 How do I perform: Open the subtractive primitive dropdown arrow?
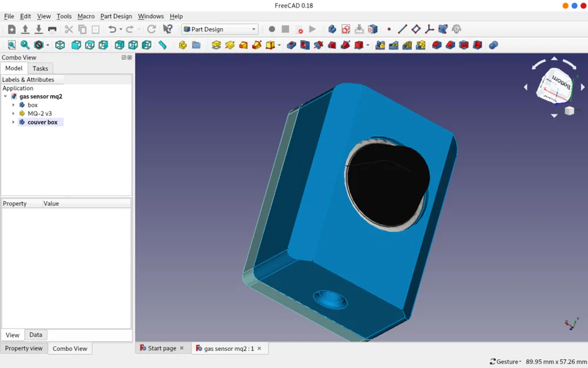point(368,45)
